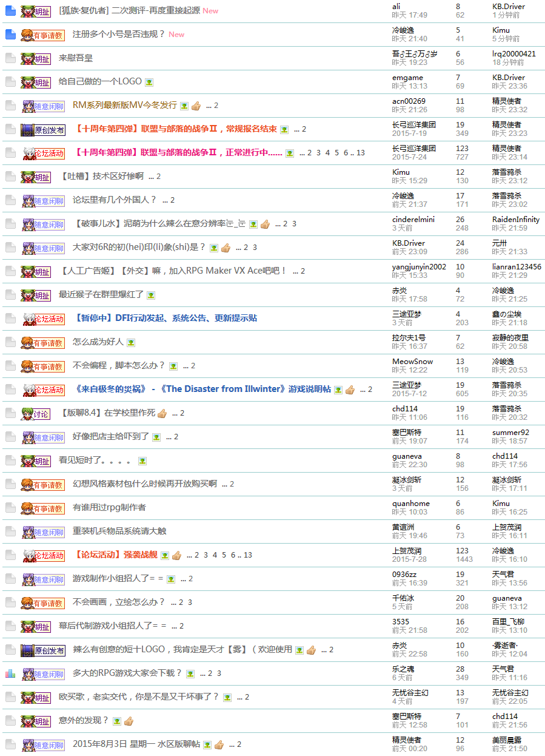
Task: View author profile acn00269
Action: (x=409, y=101)
